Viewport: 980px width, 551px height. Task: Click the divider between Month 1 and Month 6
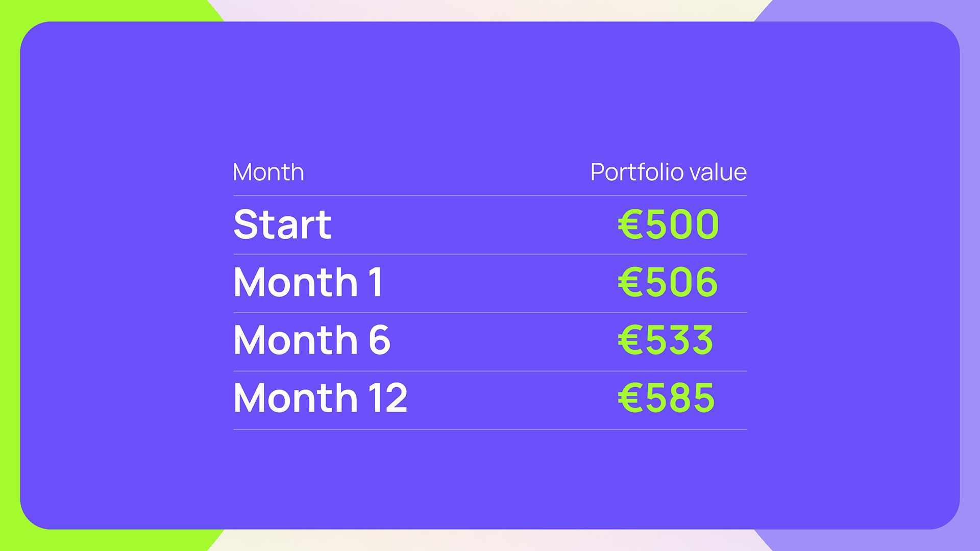coord(490,312)
